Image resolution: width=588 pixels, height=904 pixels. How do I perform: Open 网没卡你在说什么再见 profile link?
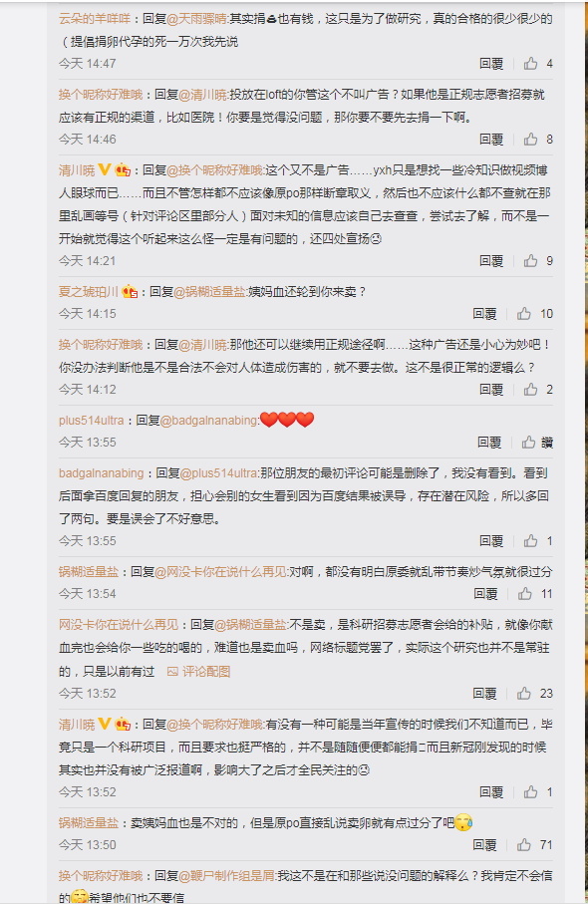pos(119,624)
